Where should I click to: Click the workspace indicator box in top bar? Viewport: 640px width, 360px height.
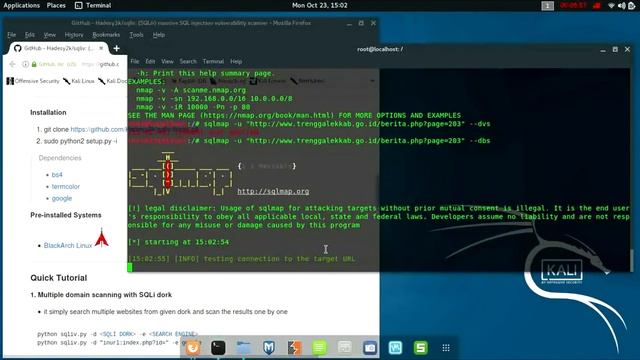[547, 6]
